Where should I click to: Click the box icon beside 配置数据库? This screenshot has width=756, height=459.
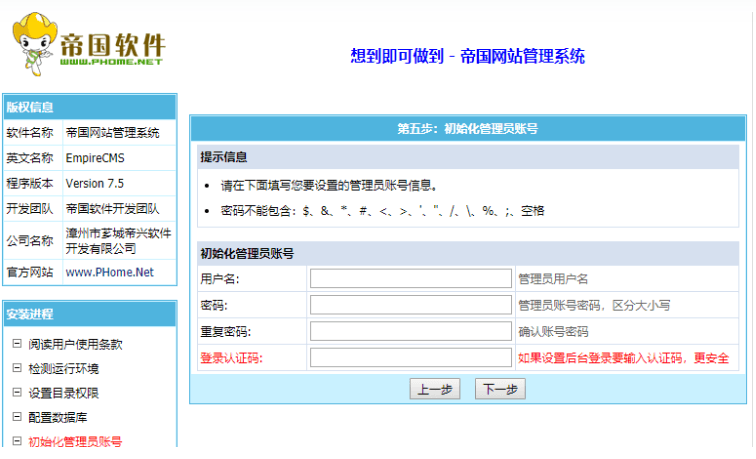(16, 417)
